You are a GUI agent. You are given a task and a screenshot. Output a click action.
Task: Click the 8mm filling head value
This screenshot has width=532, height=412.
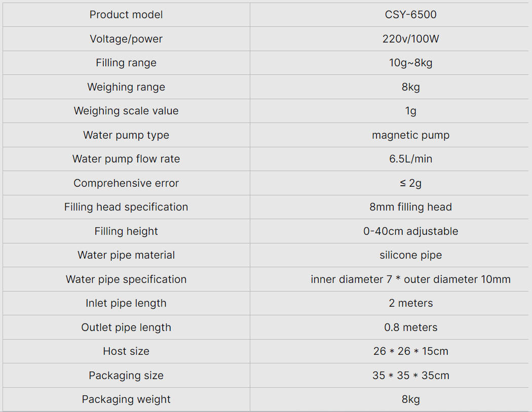(410, 207)
